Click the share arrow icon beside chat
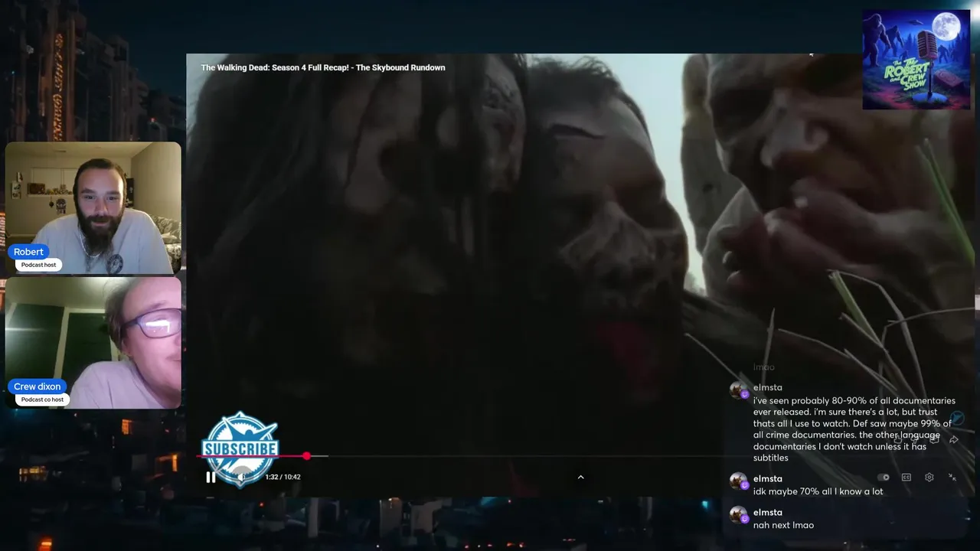 coord(954,440)
